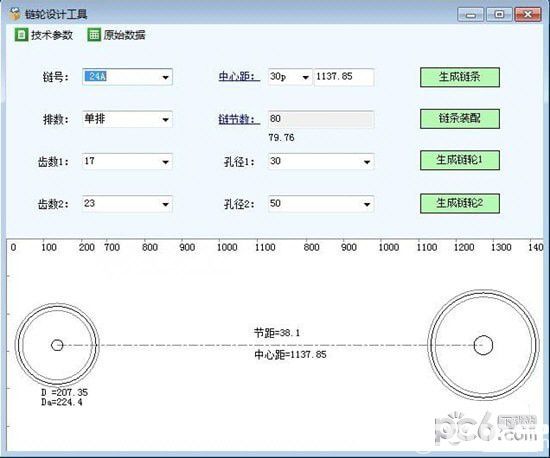This screenshot has height=458, width=550.
Task: Click the 链条装配 button
Action: [x=460, y=119]
